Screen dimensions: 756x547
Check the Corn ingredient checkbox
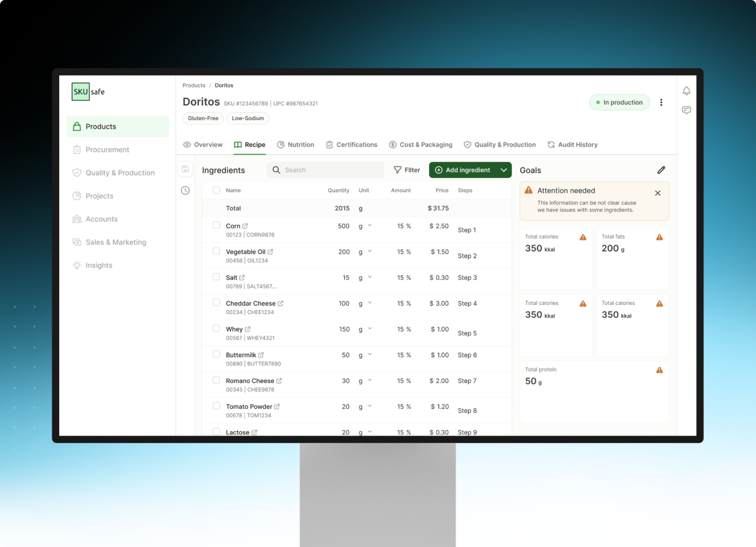coord(216,225)
